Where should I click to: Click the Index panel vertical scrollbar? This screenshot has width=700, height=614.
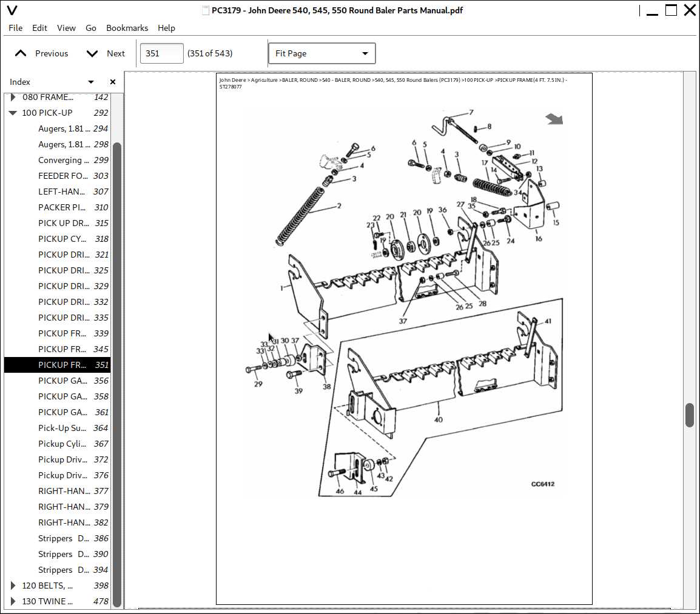pos(117,375)
